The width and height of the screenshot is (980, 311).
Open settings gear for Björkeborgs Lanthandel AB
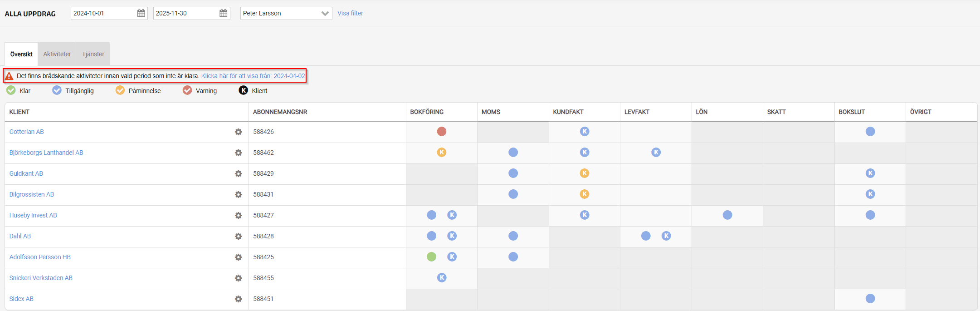[x=238, y=153]
